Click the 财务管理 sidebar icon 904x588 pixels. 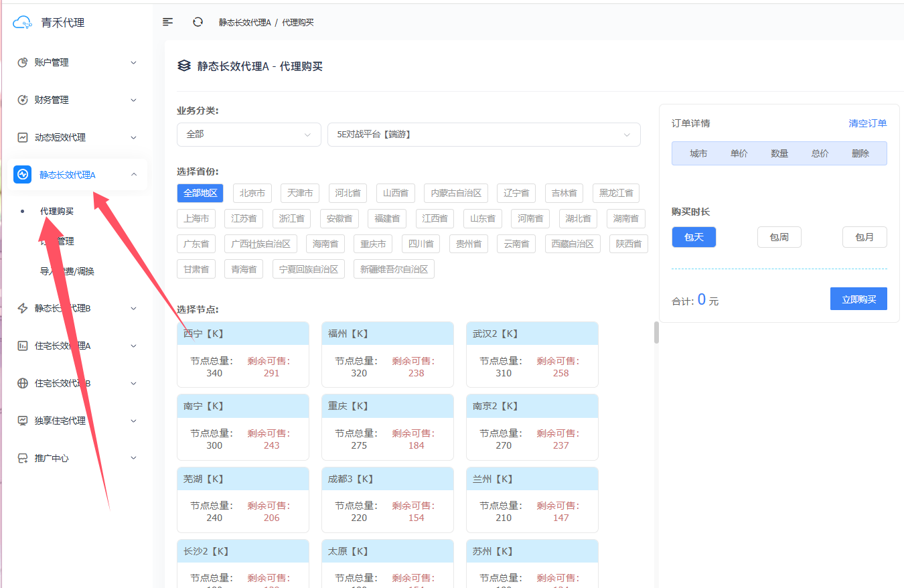pyautogui.click(x=23, y=100)
